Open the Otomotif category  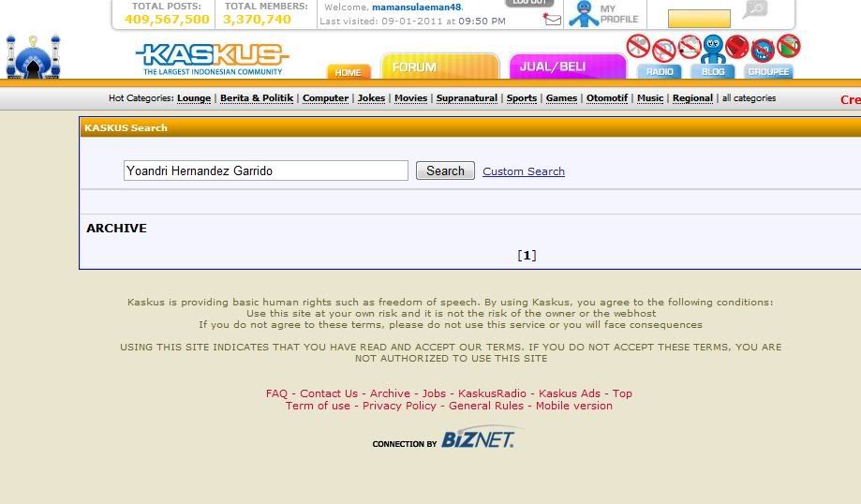[607, 97]
